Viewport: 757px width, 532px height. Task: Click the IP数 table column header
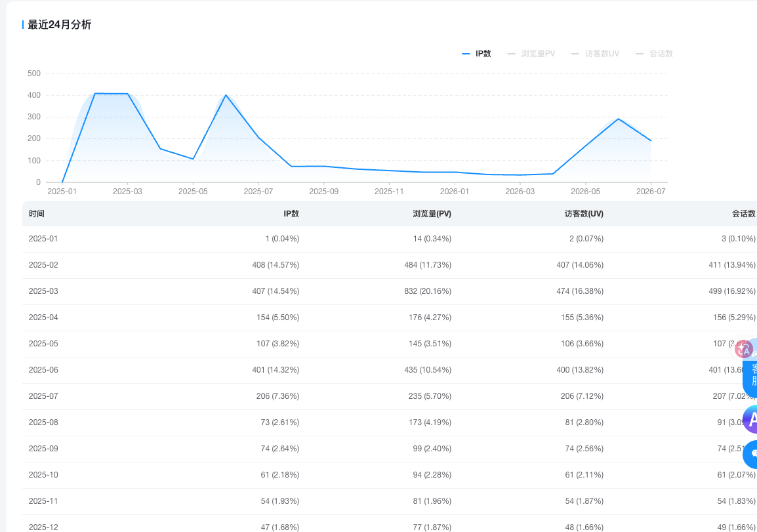(291, 214)
